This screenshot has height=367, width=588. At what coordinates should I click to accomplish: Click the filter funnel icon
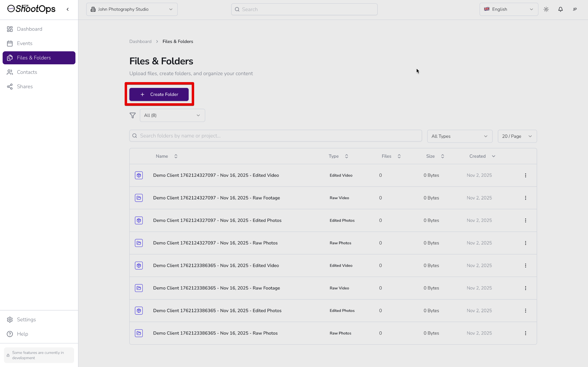pos(133,115)
